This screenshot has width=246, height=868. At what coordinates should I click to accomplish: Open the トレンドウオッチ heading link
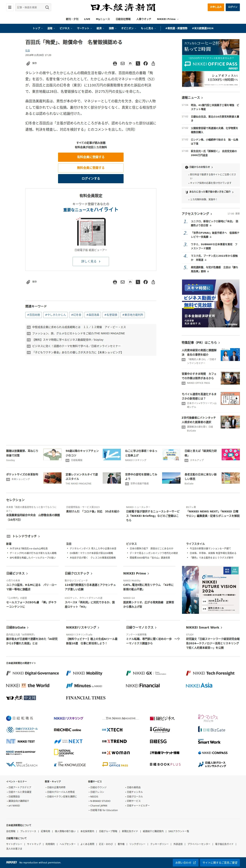[x=26, y=536]
